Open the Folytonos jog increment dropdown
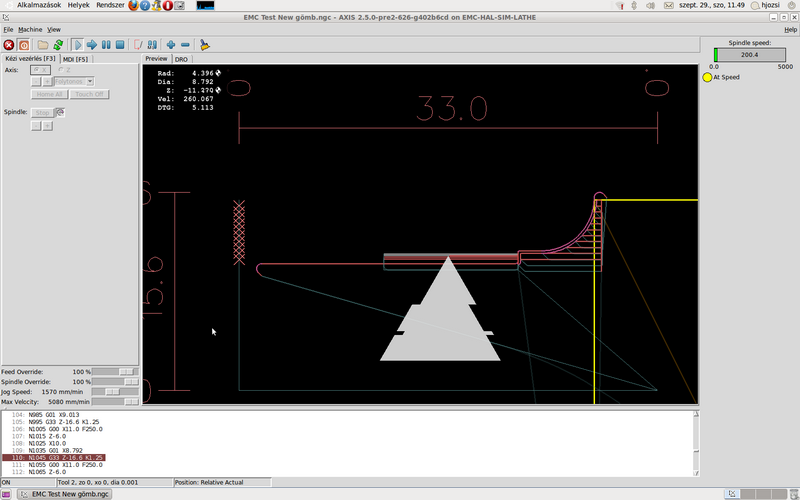This screenshot has height=500, width=800. coord(74,81)
